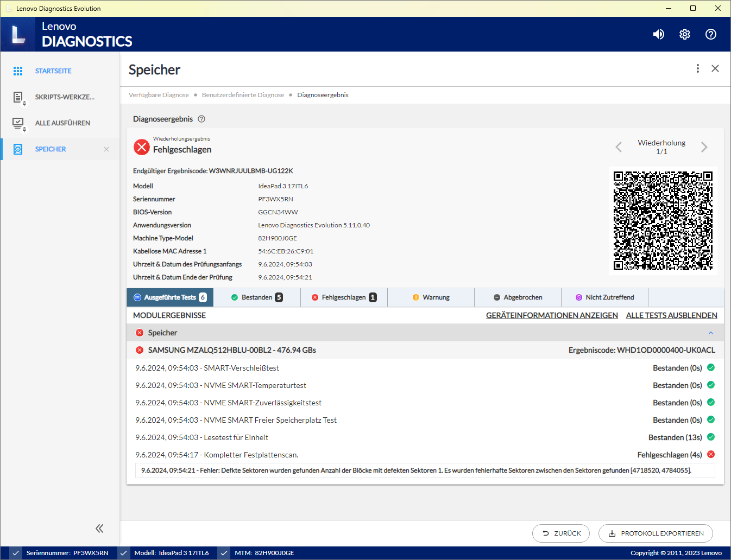Click the green check of SMART-Verschleißtest
Screen dimensions: 731x560
click(711, 367)
